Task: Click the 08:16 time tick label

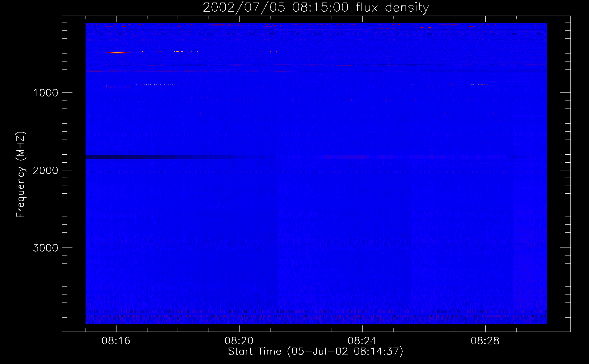Action: 116,341
